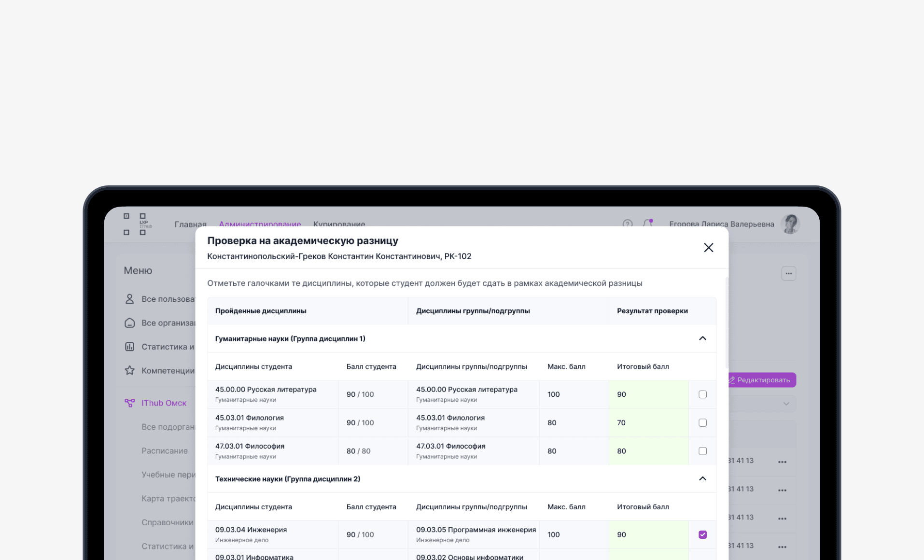Tick the checkbox for Русская литература
Screen dimensions: 924x560
(702, 394)
